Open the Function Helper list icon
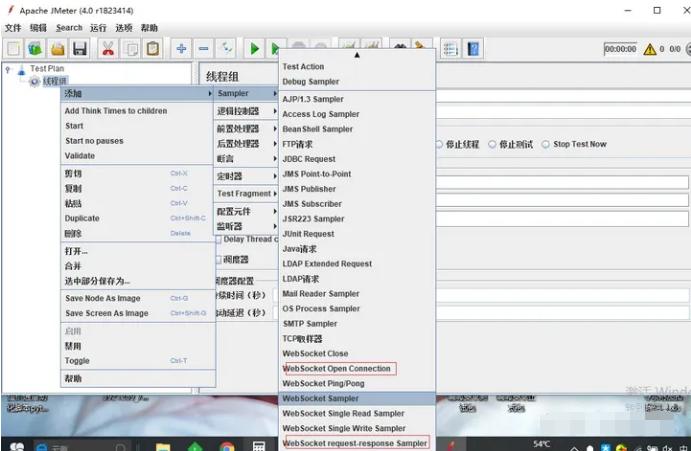 click(450, 48)
